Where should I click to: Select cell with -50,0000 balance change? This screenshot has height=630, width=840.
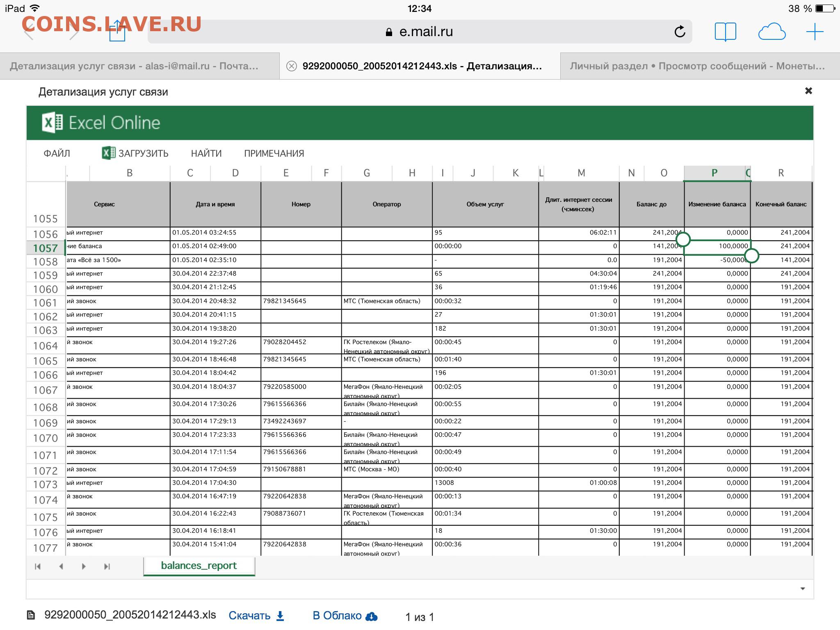(717, 260)
